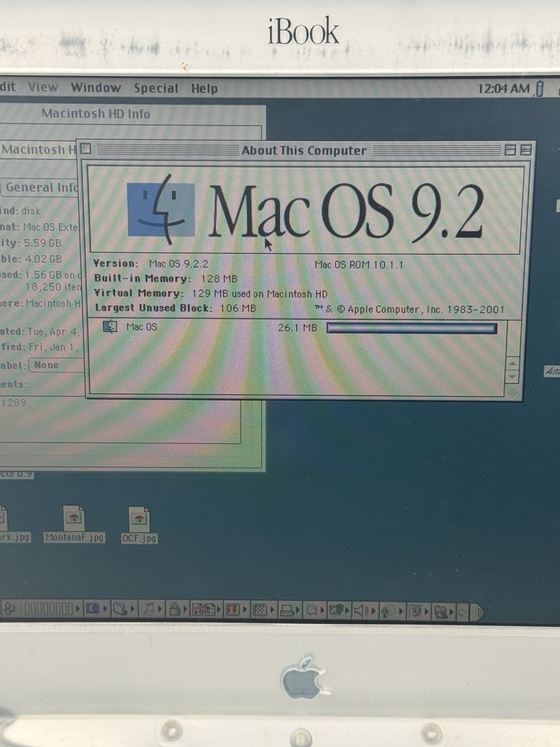This screenshot has height=747, width=560.
Task: Click the scroll up arrow in About This Computer
Action: (512, 364)
